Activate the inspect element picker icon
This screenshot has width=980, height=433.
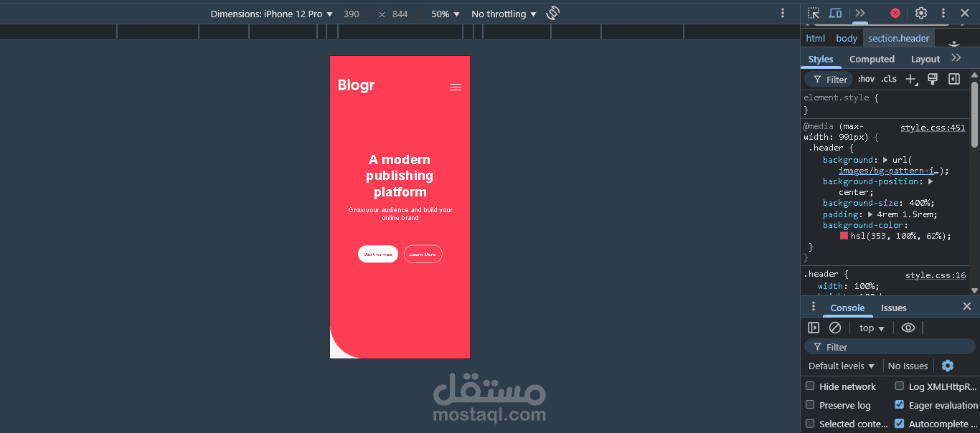pyautogui.click(x=813, y=13)
